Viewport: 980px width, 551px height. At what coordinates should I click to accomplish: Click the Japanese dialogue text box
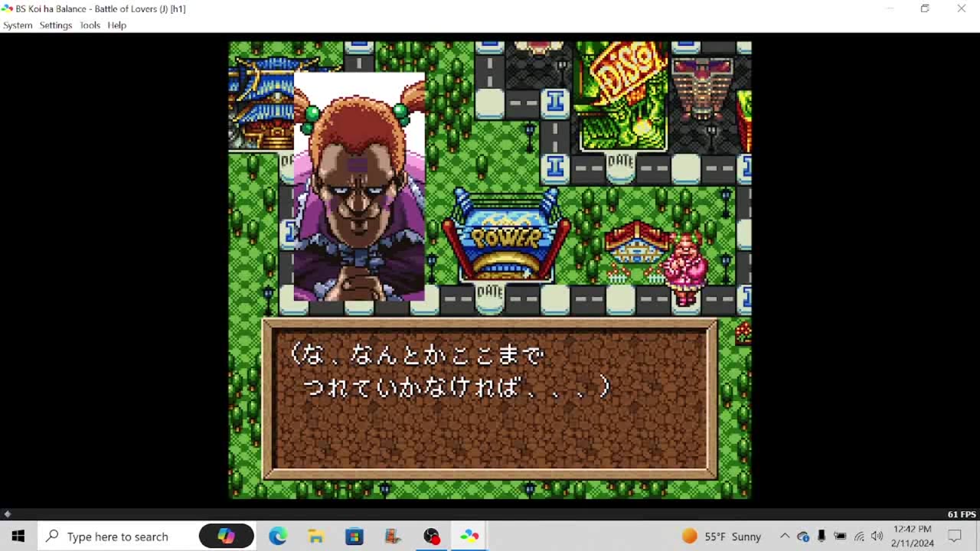pyautogui.click(x=490, y=399)
